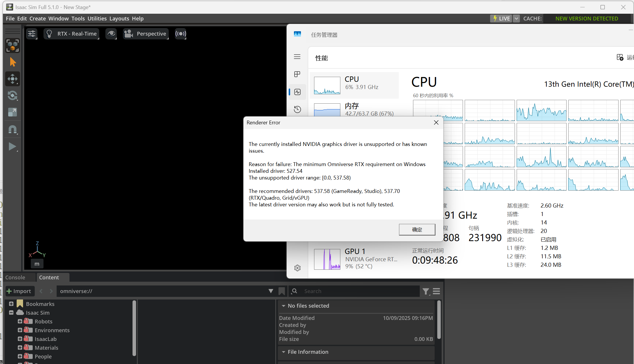Toggle the viewport eye visibility menu
634x364 pixels.
pos(111,34)
